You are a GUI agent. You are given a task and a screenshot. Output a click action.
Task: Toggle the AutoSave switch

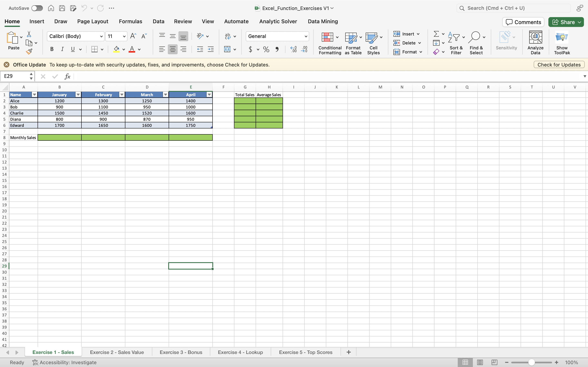(37, 8)
